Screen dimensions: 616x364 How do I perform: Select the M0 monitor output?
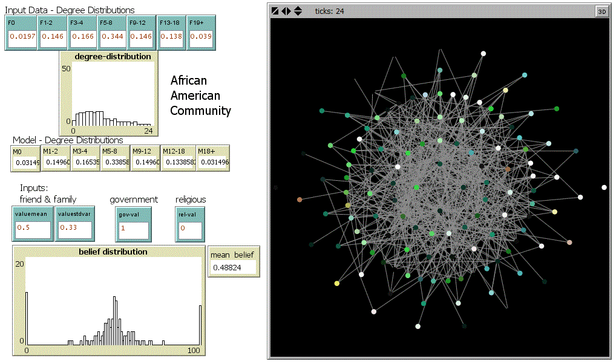click(25, 162)
